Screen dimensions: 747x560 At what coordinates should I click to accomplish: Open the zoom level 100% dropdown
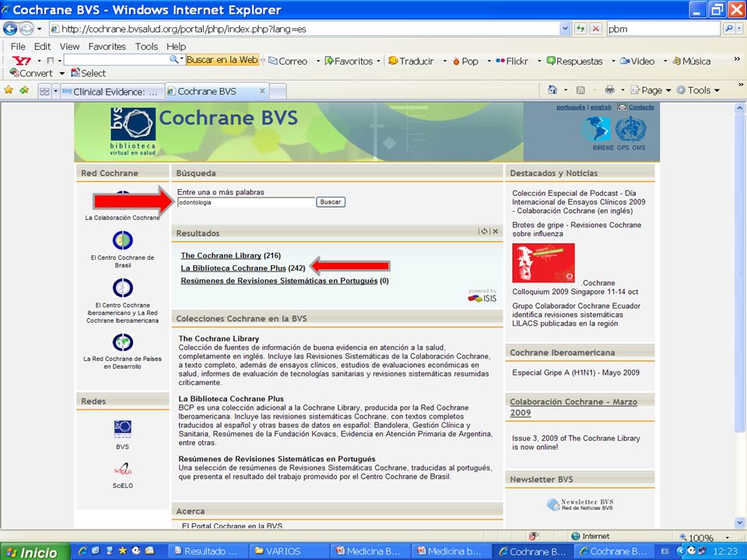coord(727,537)
